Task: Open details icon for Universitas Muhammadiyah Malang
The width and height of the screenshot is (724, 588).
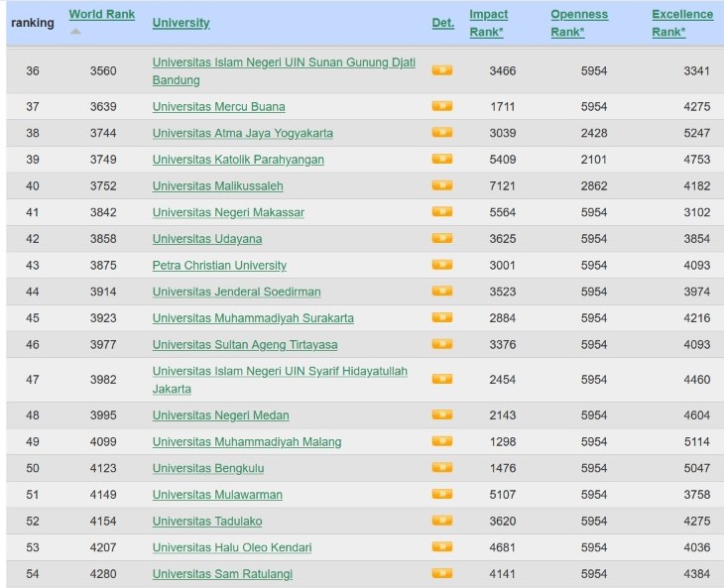Action: coord(442,441)
